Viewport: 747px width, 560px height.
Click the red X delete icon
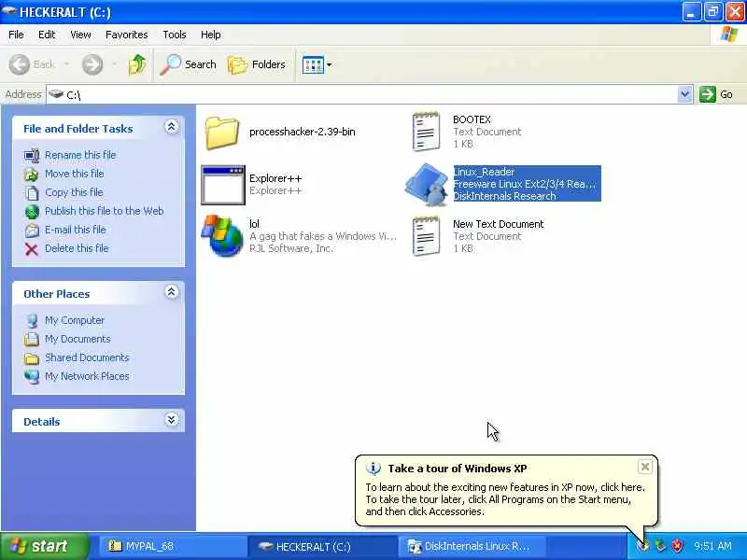tap(32, 249)
